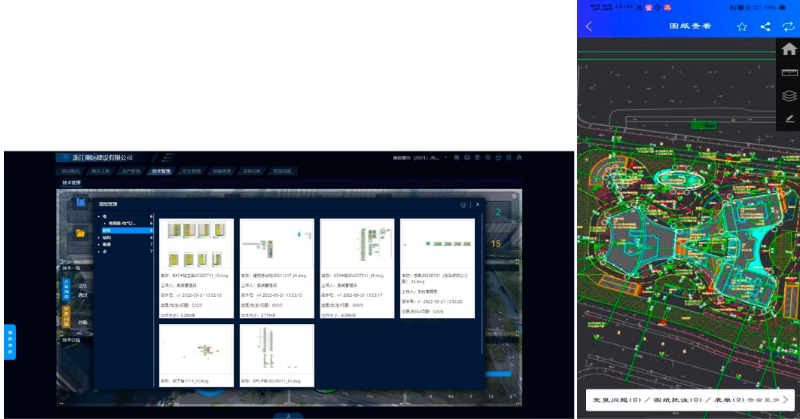Open the project selector dropdown in header
Image resolution: width=800 pixels, height=419 pixels.
point(419,158)
